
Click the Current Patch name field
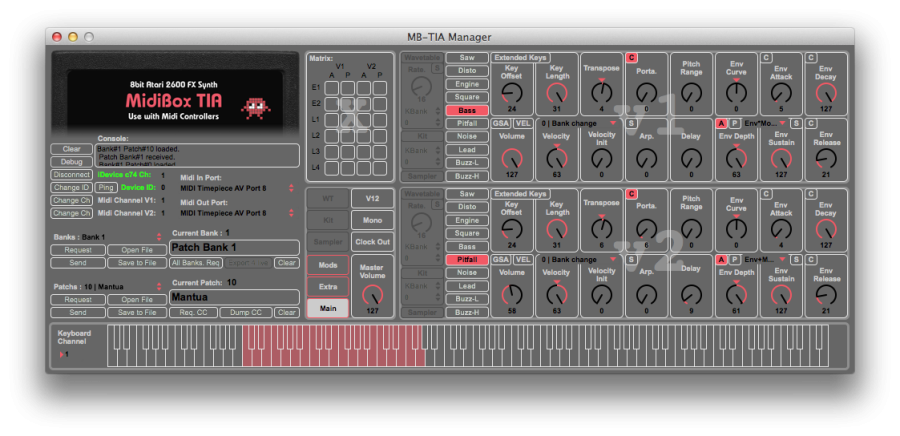pos(234,296)
